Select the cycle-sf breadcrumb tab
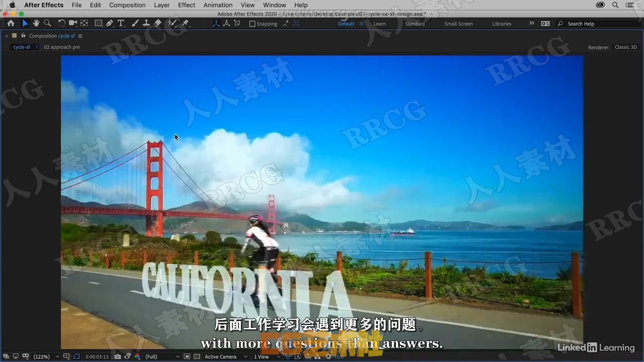 pos(22,47)
